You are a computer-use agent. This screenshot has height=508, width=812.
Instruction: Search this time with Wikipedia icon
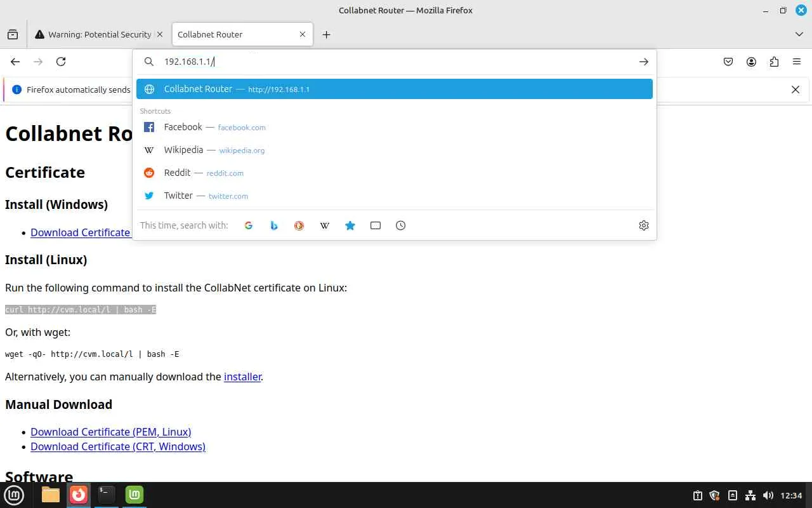(325, 225)
